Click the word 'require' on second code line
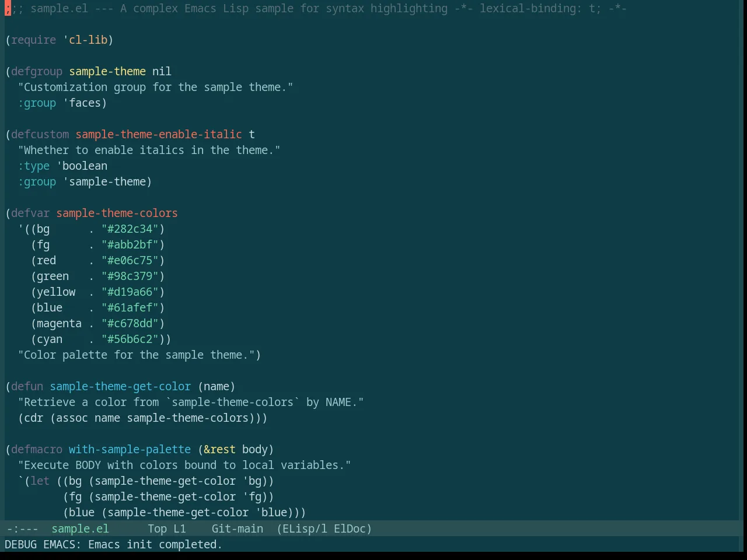Viewport: 747px width, 560px height. (x=34, y=40)
